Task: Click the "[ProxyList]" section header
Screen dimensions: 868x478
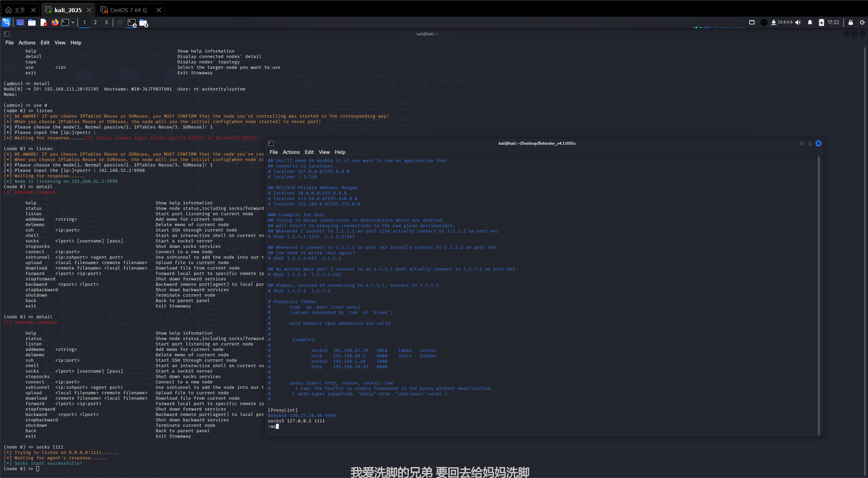Action: point(283,410)
